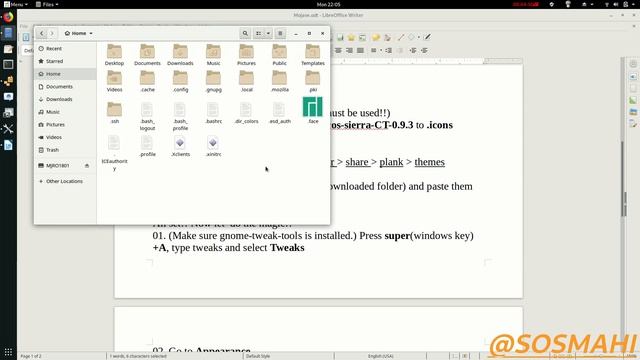Select the .xinitrc file
The height and width of the screenshot is (360, 640).
(213, 146)
